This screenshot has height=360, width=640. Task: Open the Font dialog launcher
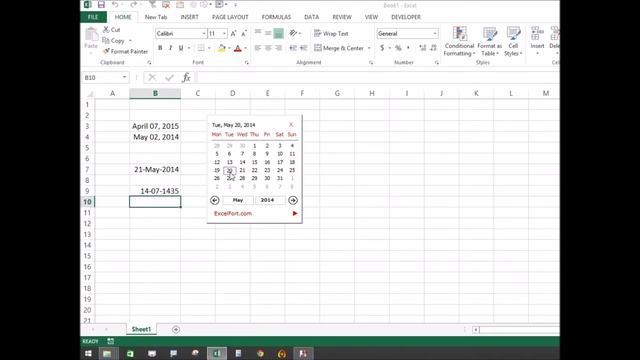(x=247, y=63)
